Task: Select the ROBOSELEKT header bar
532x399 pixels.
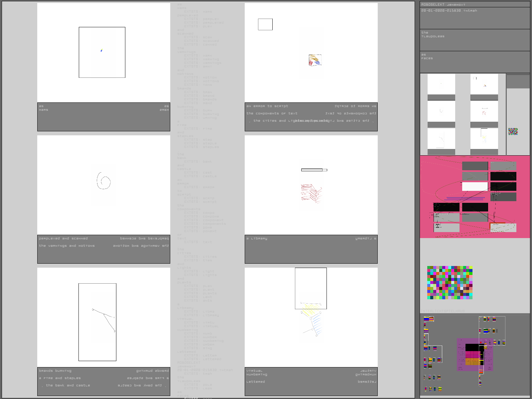Action: point(475,5)
